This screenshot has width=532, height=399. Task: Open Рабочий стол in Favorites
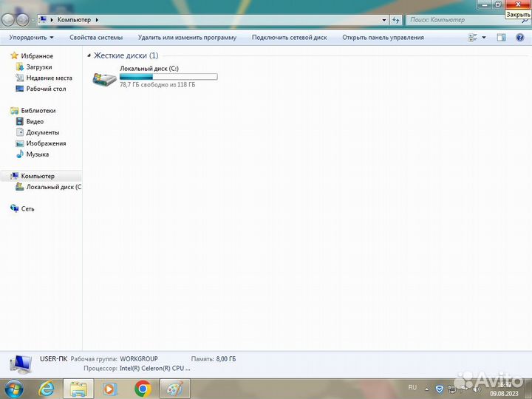click(x=46, y=89)
